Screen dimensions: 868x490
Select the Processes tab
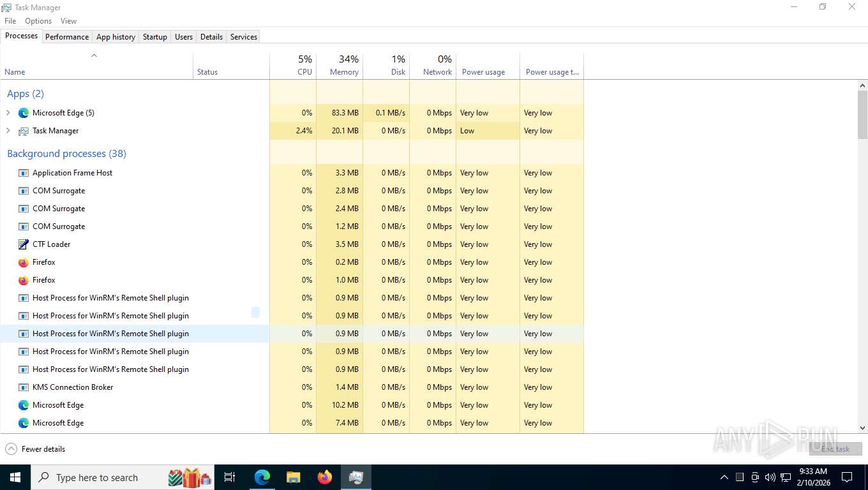(x=21, y=36)
